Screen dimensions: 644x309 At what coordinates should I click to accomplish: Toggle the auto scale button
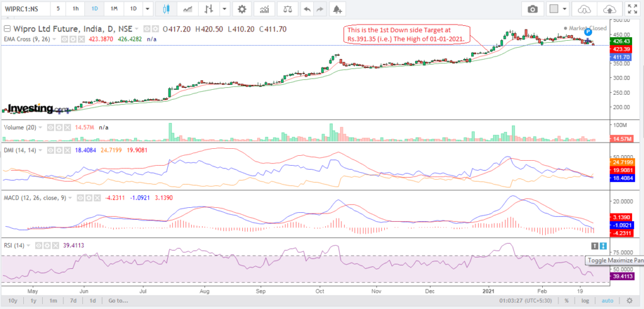(608, 300)
